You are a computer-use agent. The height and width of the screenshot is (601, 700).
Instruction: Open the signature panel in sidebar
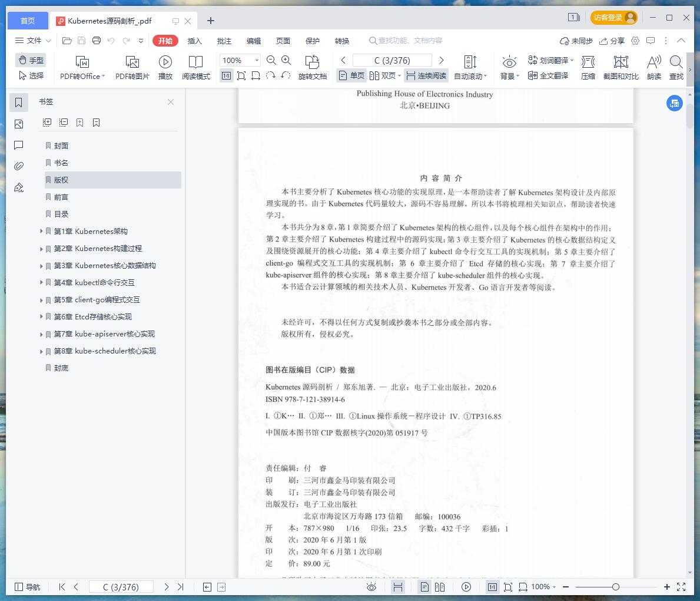tap(19, 188)
